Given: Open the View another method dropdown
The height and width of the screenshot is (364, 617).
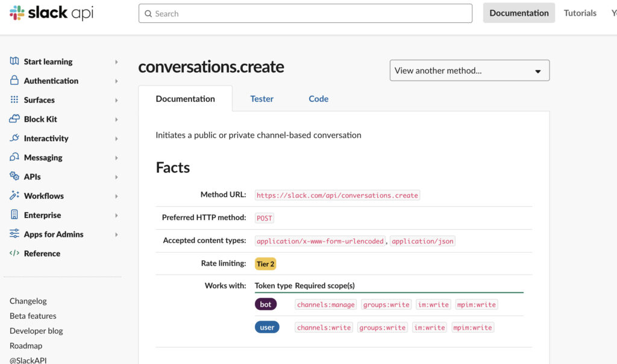Looking at the screenshot, I should point(469,71).
